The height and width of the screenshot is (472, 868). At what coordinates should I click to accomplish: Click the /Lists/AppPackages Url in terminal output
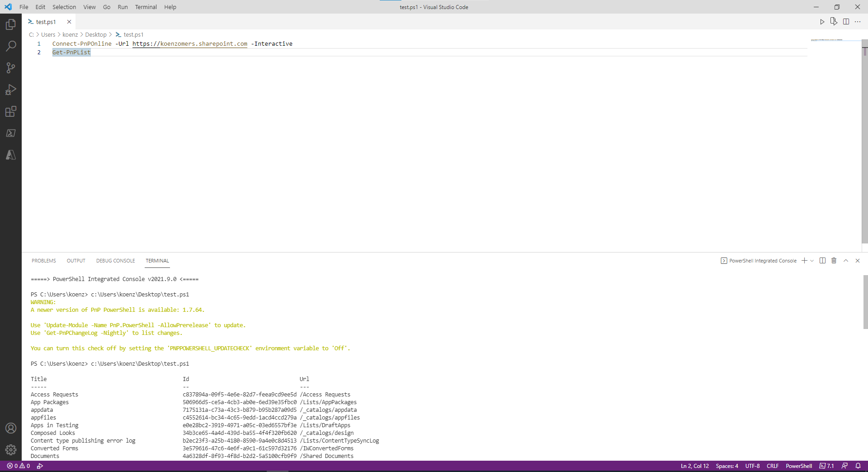[328, 402]
